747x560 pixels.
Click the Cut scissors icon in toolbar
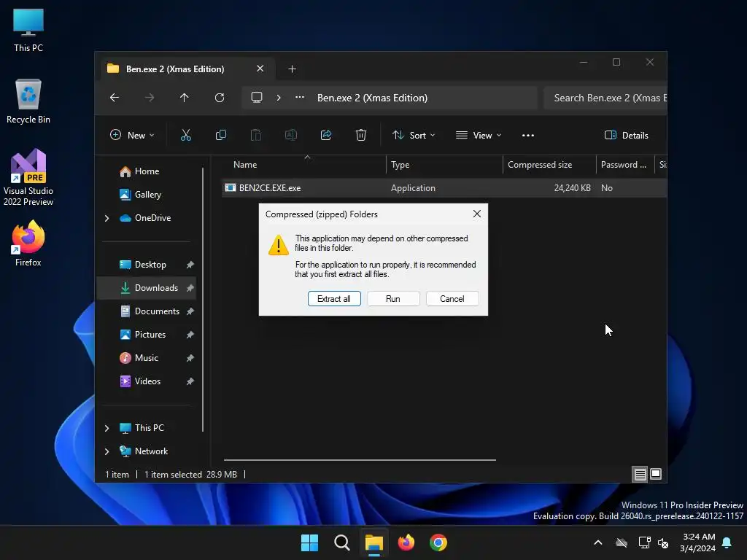[x=186, y=135]
